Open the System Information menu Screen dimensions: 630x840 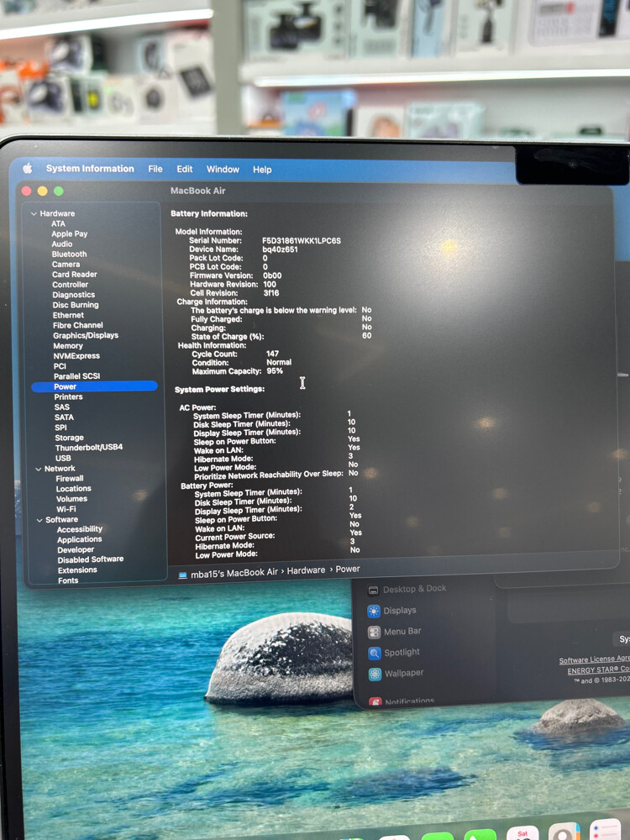[90, 168]
